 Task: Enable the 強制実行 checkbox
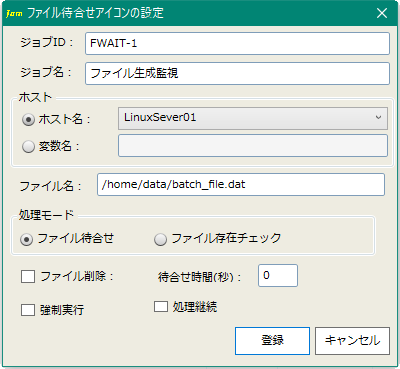coord(28,310)
